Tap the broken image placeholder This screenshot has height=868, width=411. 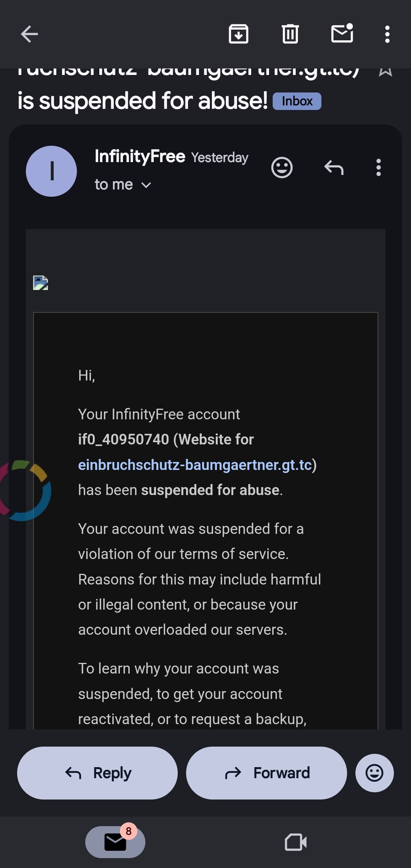pos(40,283)
